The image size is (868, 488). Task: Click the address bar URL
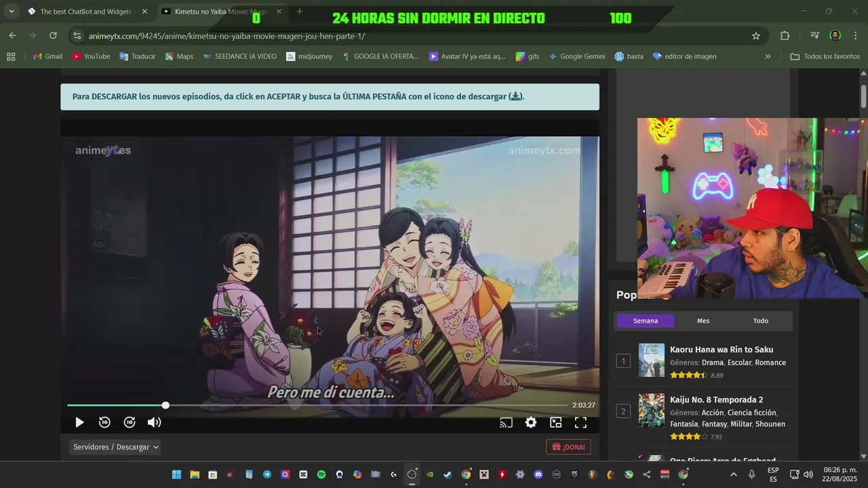click(x=226, y=36)
